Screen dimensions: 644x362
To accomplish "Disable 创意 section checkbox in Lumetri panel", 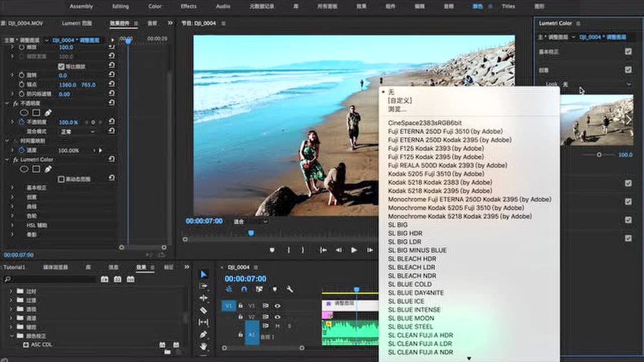I will pos(628,69).
